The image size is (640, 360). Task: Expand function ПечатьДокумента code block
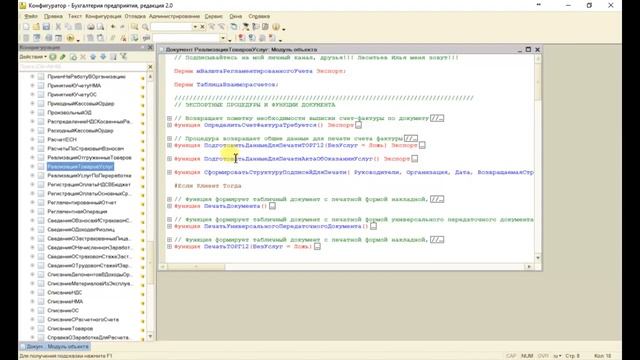(169, 206)
